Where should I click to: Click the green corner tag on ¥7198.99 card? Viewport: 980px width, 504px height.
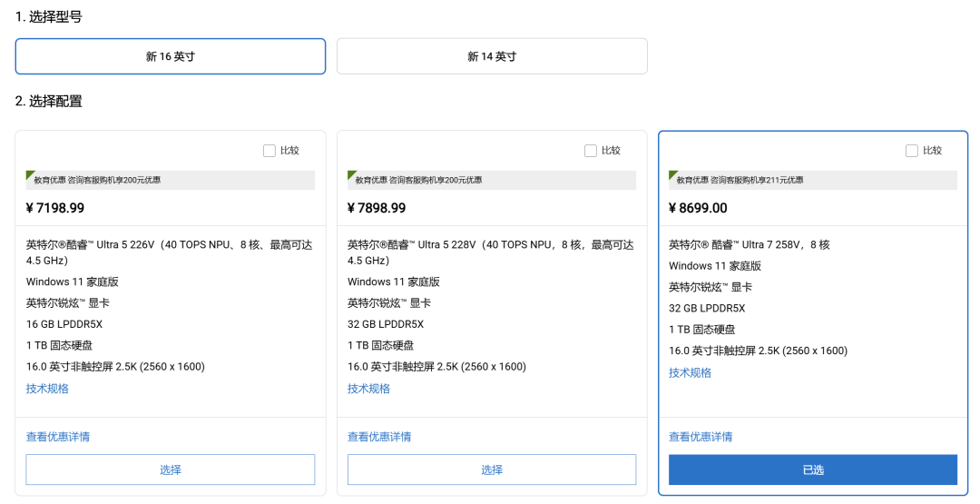point(29,174)
